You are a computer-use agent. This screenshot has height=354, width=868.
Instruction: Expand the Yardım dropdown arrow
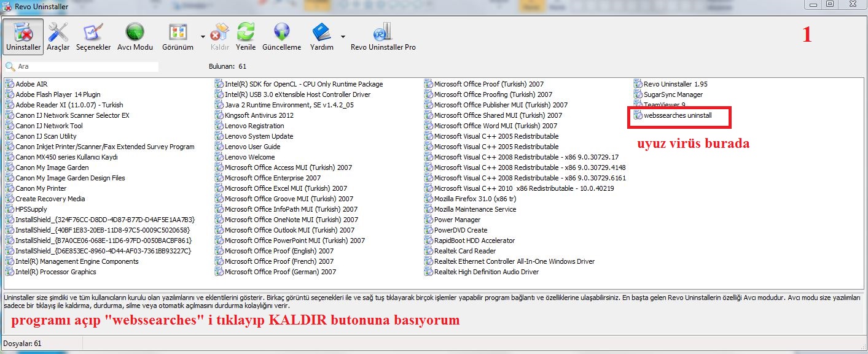click(342, 36)
